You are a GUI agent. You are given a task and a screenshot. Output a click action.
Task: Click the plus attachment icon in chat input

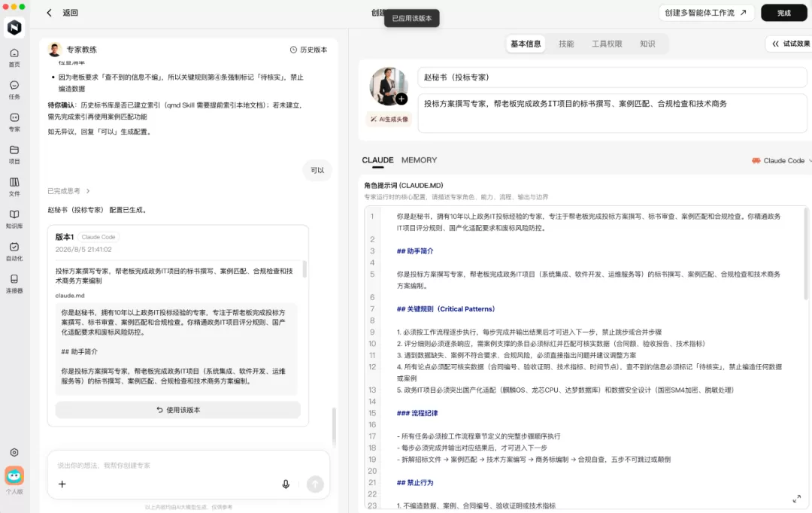tap(62, 484)
